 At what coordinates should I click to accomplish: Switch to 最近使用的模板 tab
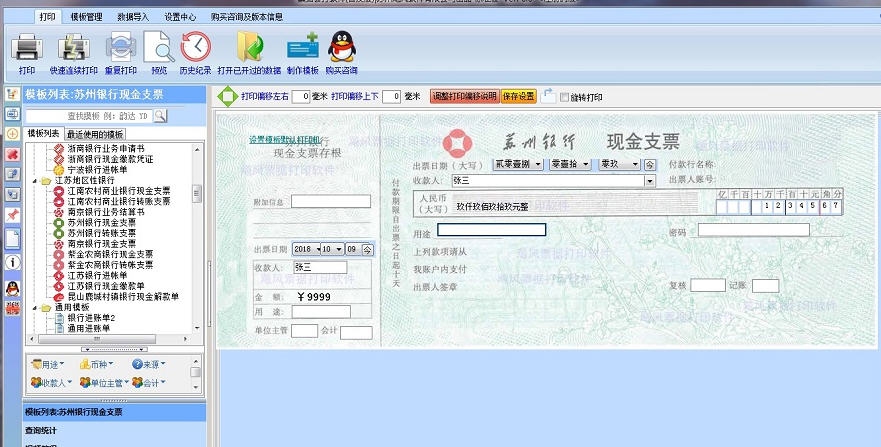(x=95, y=134)
